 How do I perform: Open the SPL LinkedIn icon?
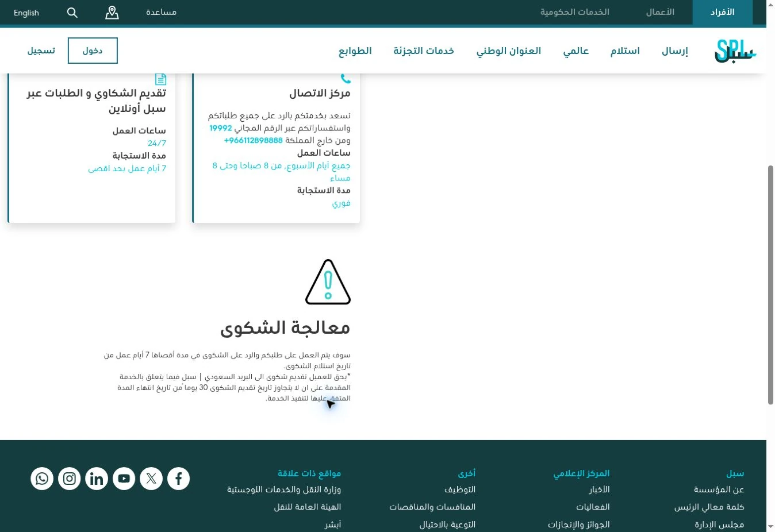(97, 479)
